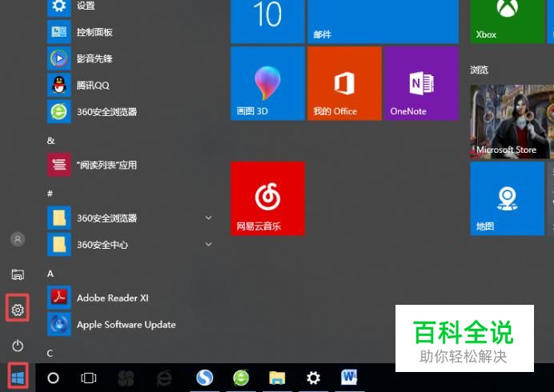Open Apple Software Update

coord(130,325)
